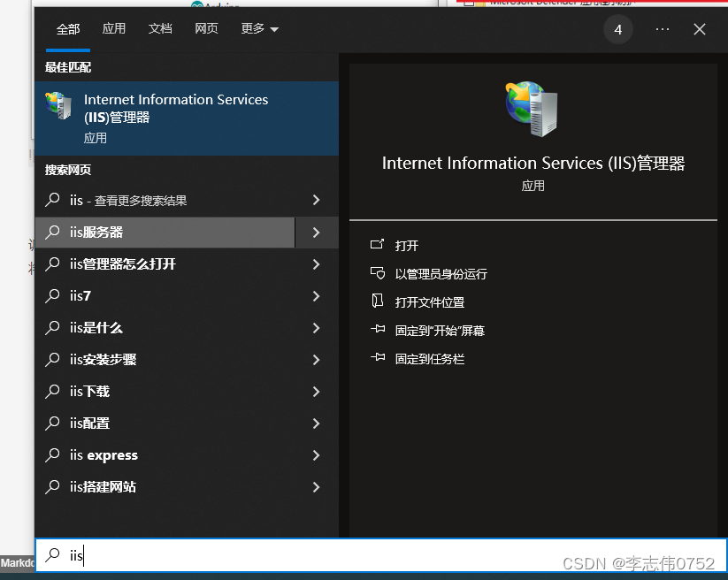Screen dimensions: 728x580
Task: Click the rewards badge showing 4
Action: (x=617, y=30)
